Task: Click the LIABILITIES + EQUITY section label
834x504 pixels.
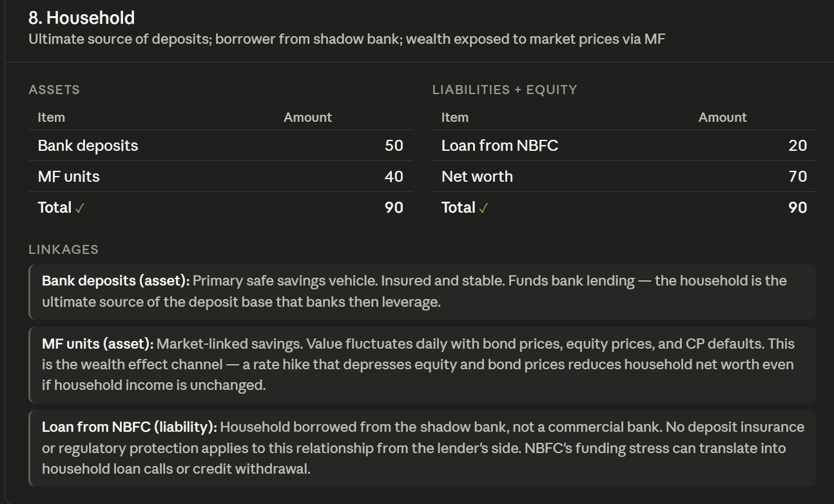Action: [505, 90]
